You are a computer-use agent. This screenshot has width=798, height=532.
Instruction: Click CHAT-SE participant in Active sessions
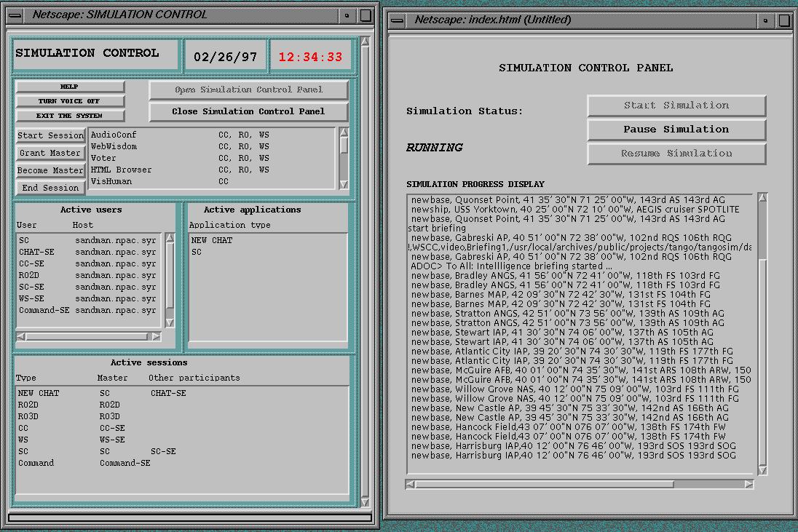[168, 393]
